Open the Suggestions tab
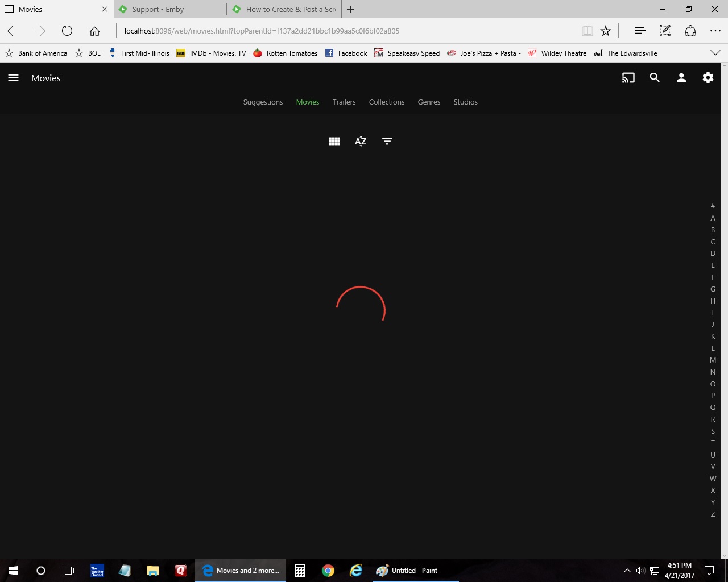Image resolution: width=728 pixels, height=582 pixels. (263, 102)
